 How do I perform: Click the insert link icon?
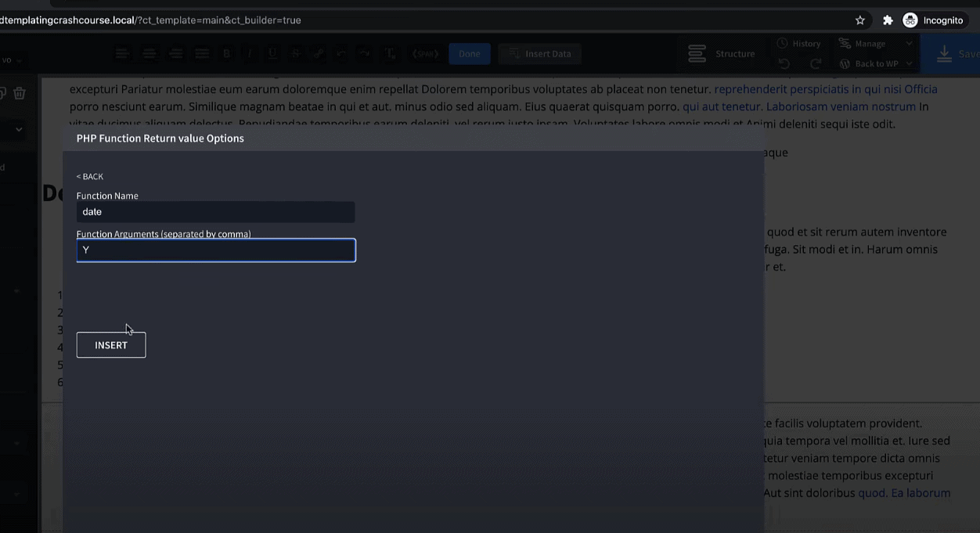point(319,54)
